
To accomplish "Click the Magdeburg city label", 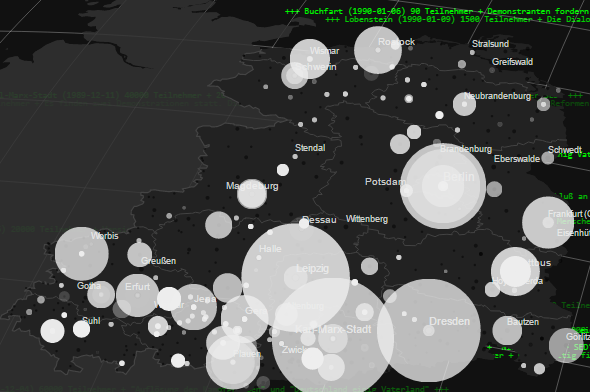I will coord(252,186).
